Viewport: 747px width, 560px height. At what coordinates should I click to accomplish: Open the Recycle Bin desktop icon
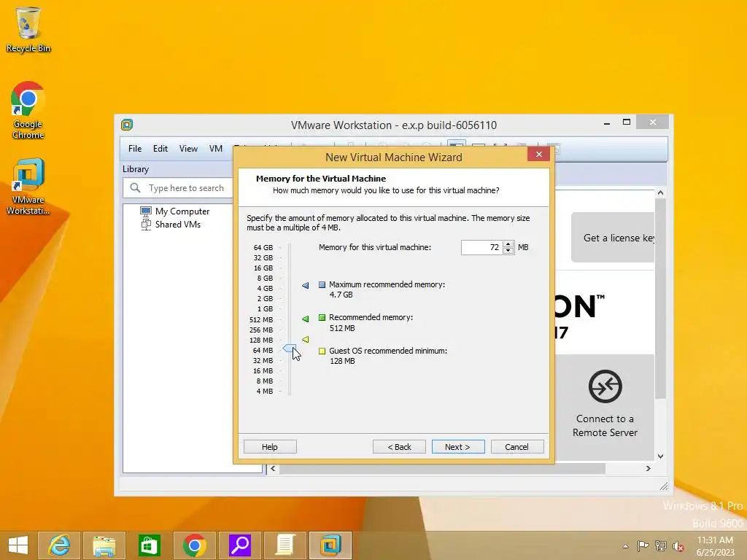point(28,29)
